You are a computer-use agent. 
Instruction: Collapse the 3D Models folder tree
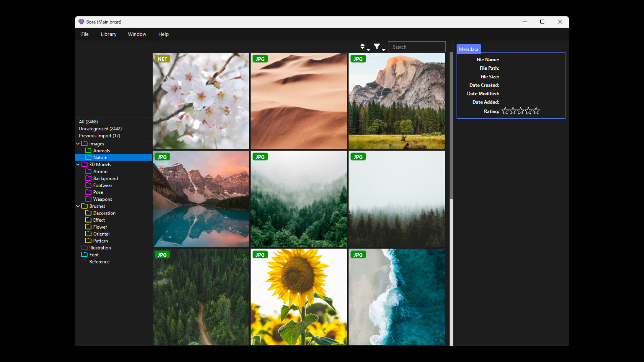78,164
